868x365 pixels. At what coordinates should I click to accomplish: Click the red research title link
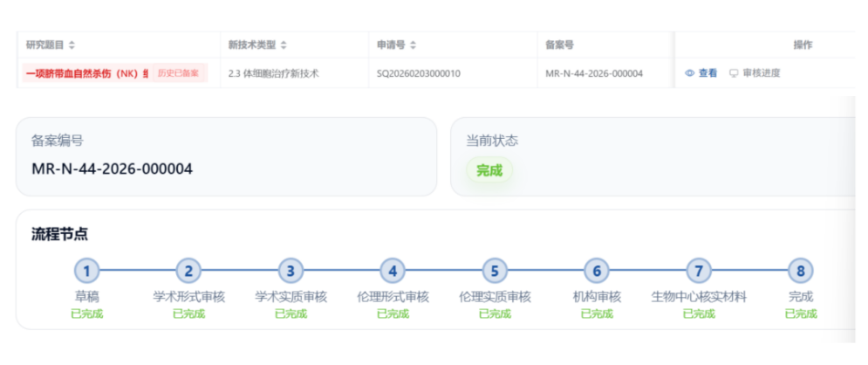(x=86, y=73)
